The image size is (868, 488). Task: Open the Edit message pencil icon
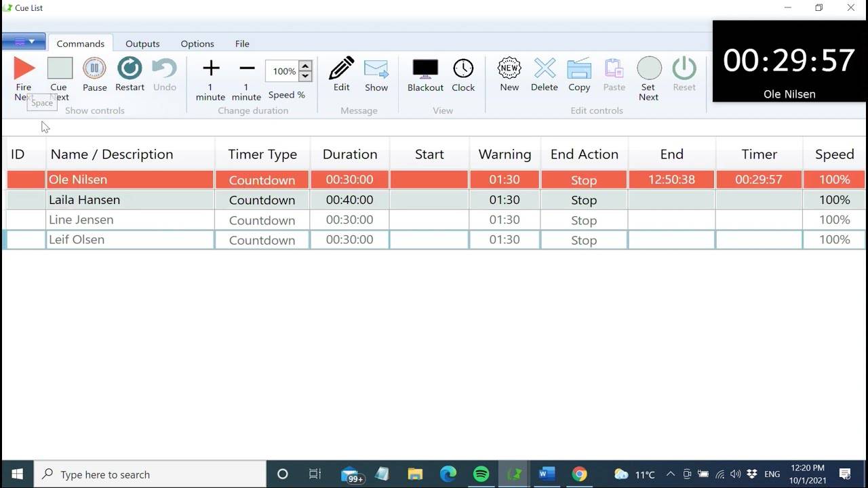coord(341,68)
